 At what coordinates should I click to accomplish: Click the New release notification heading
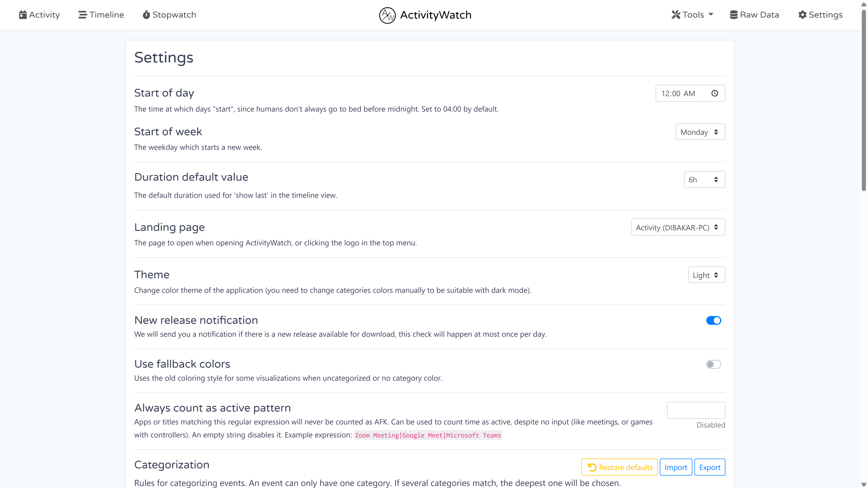coord(196,320)
